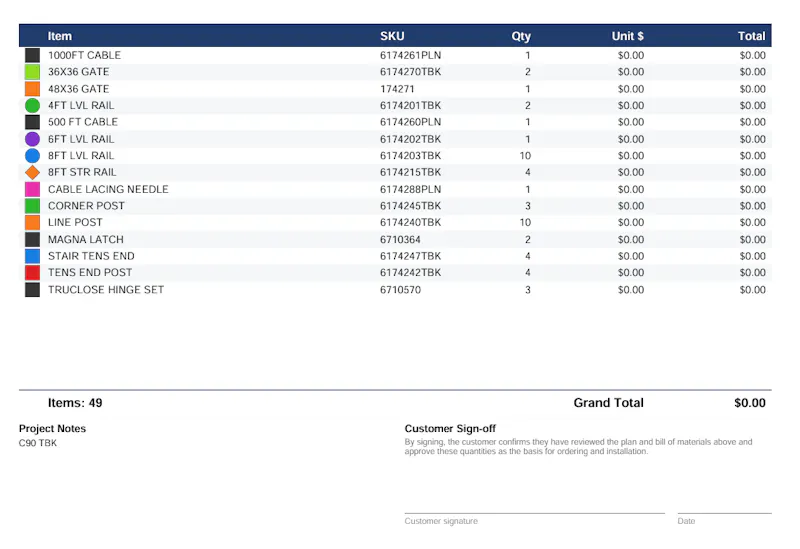
Task: Click the black swatch beside 500 FT CABLE
Action: coord(32,122)
